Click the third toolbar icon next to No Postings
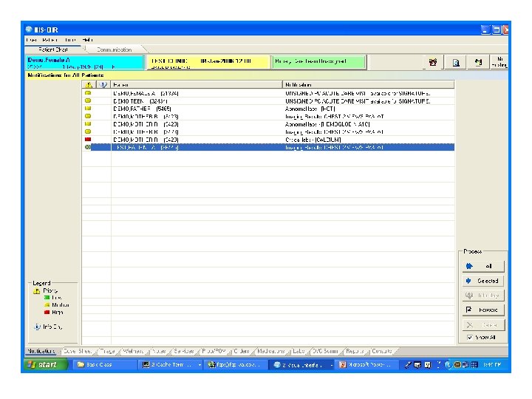 click(x=478, y=62)
